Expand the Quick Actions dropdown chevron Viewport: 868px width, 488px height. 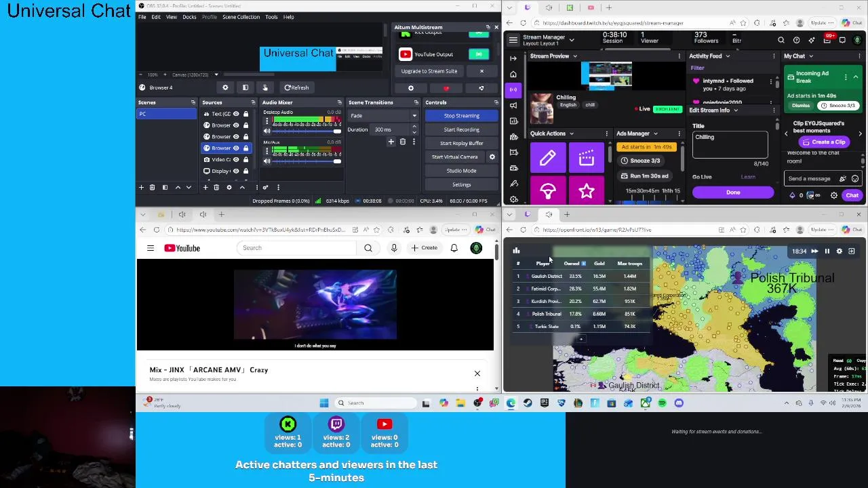coord(572,134)
